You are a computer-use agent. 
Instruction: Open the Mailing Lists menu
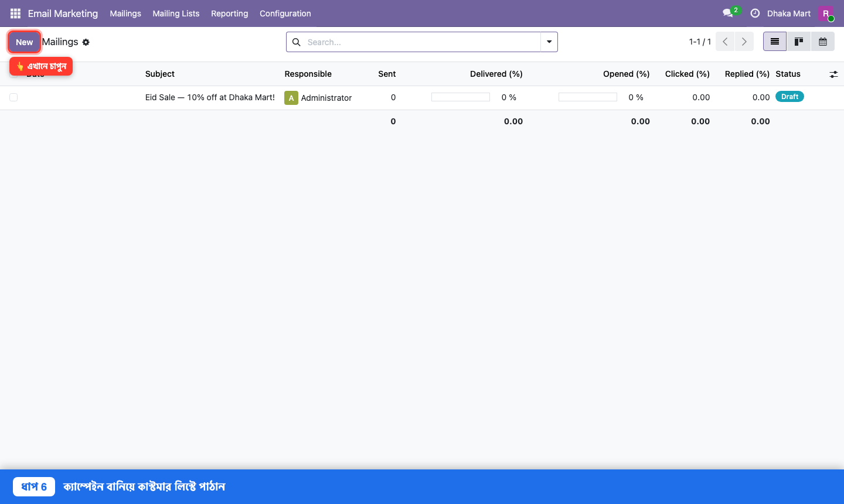coord(176,13)
